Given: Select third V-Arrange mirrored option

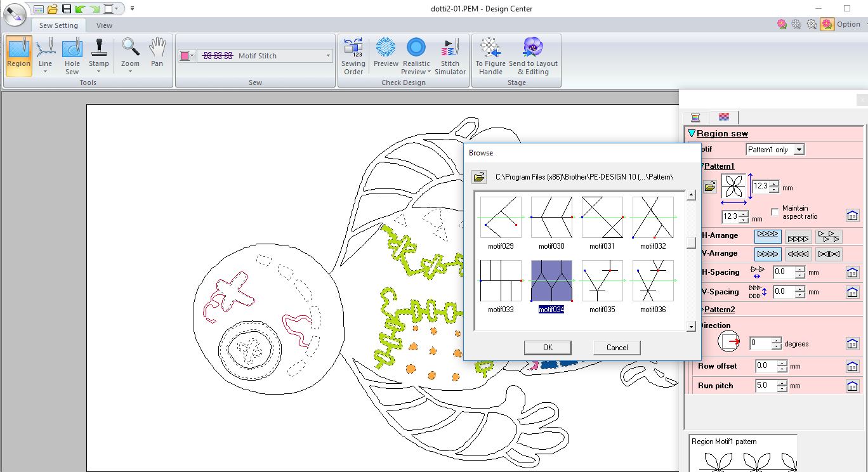Looking at the screenshot, I should (829, 254).
